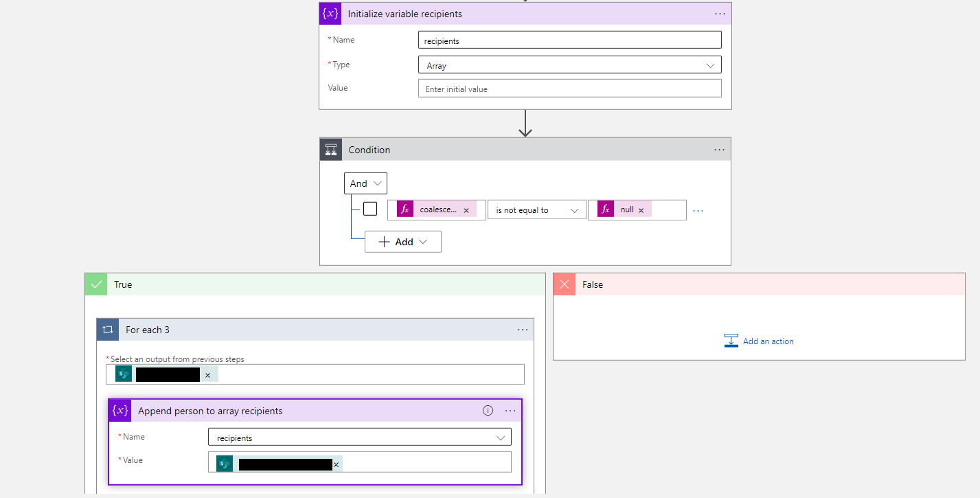The width and height of the screenshot is (980, 498).
Task: Check the condition row checkbox
Action: coord(370,208)
